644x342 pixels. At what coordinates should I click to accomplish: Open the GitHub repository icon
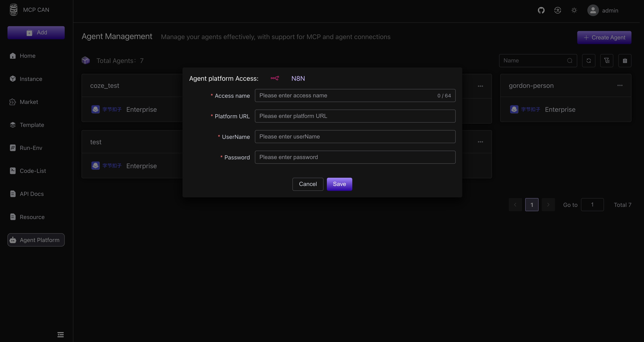pos(541,10)
